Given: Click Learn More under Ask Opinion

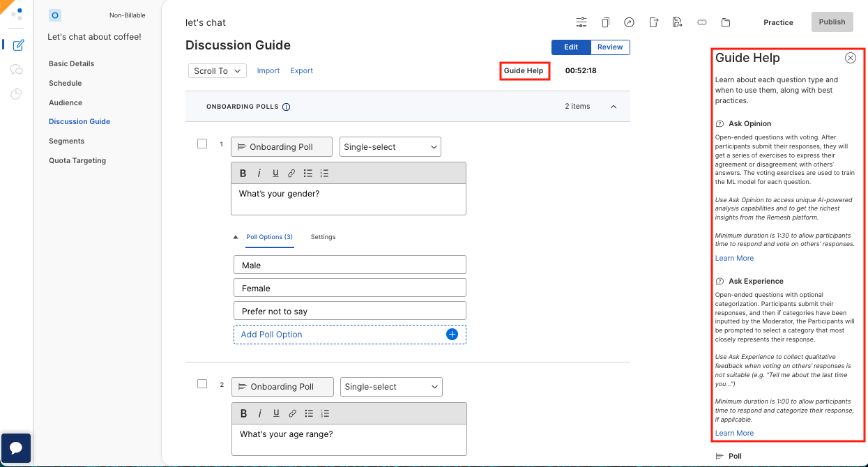Looking at the screenshot, I should coord(734,258).
